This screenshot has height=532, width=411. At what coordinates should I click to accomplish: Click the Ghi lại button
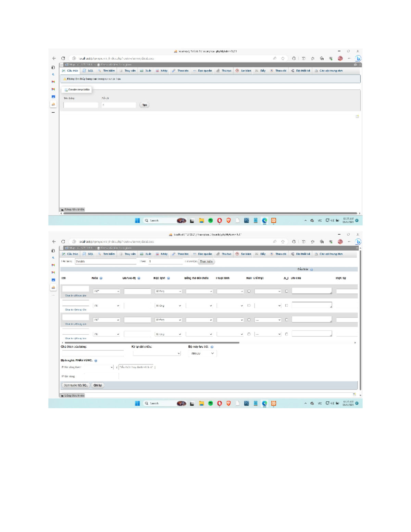pos(98,385)
